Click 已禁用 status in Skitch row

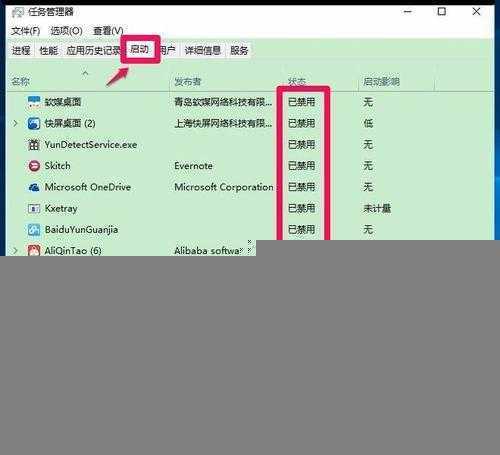click(x=302, y=166)
